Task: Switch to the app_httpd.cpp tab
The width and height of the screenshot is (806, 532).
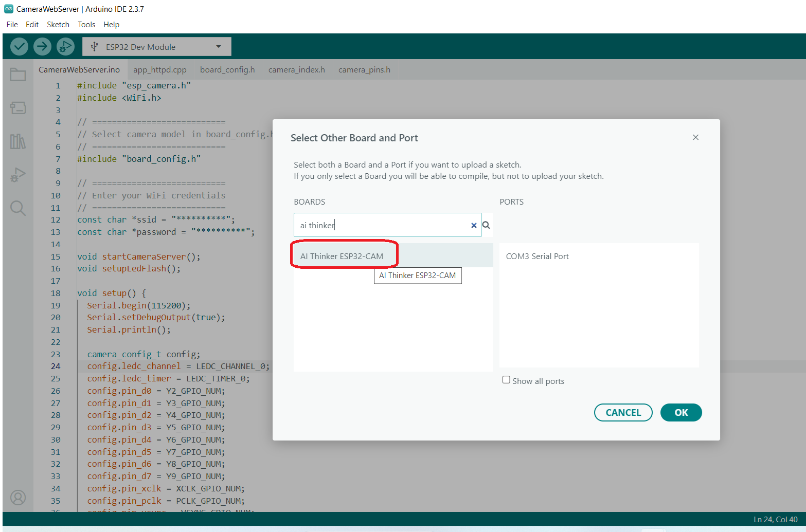Action: pos(160,69)
